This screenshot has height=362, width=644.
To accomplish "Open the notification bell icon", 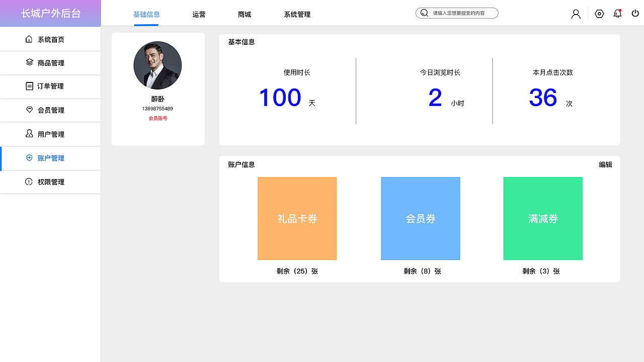I will click(x=617, y=14).
